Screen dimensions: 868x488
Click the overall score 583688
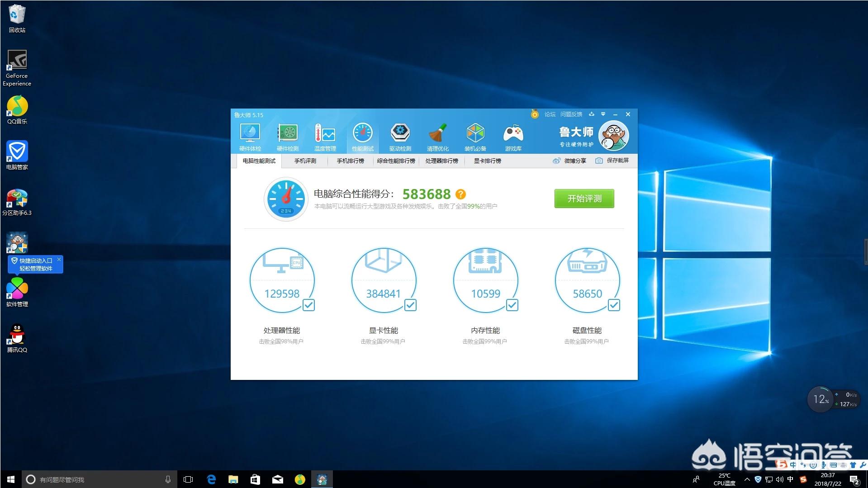pos(427,194)
